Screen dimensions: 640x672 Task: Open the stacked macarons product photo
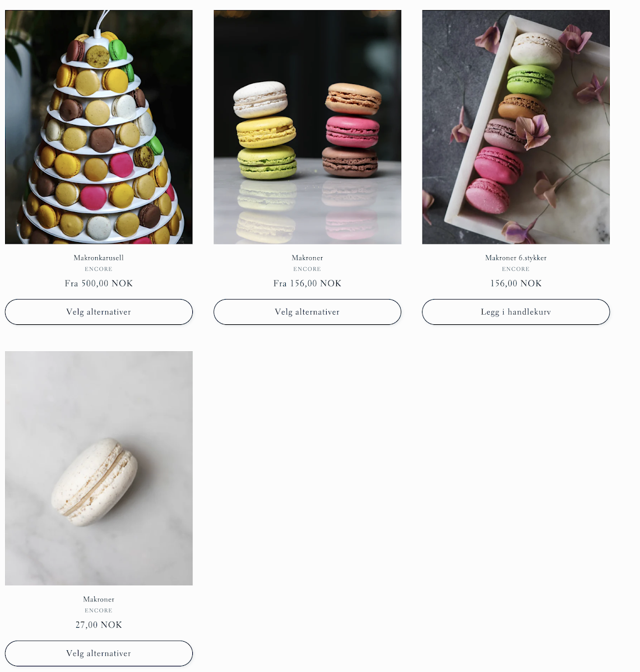[307, 127]
